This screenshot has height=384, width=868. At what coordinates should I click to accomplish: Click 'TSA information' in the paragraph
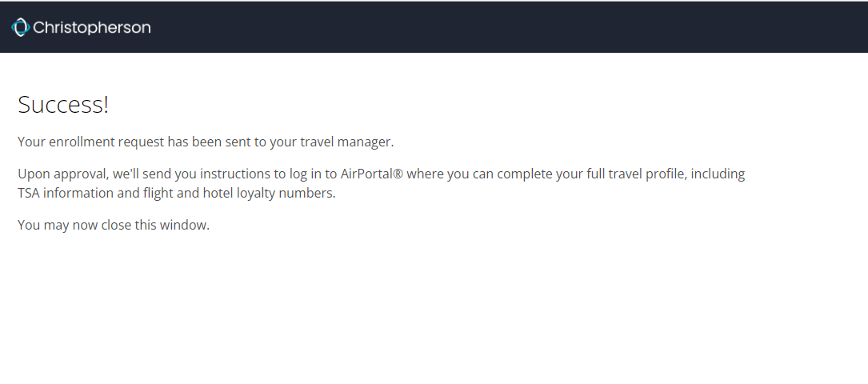pyautogui.click(x=67, y=194)
